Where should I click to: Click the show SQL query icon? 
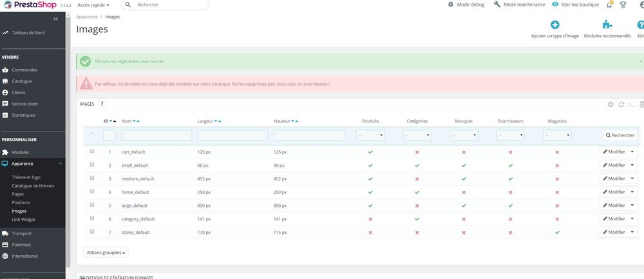[632, 104]
